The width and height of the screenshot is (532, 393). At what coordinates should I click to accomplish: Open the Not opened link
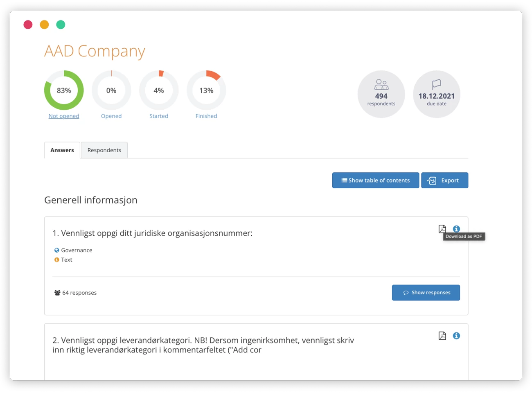coord(64,116)
